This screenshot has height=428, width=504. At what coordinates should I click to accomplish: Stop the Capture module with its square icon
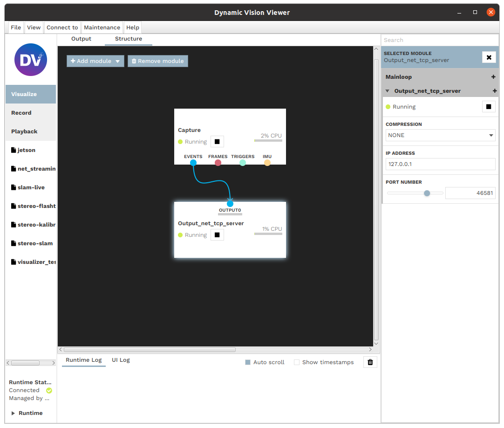click(217, 141)
